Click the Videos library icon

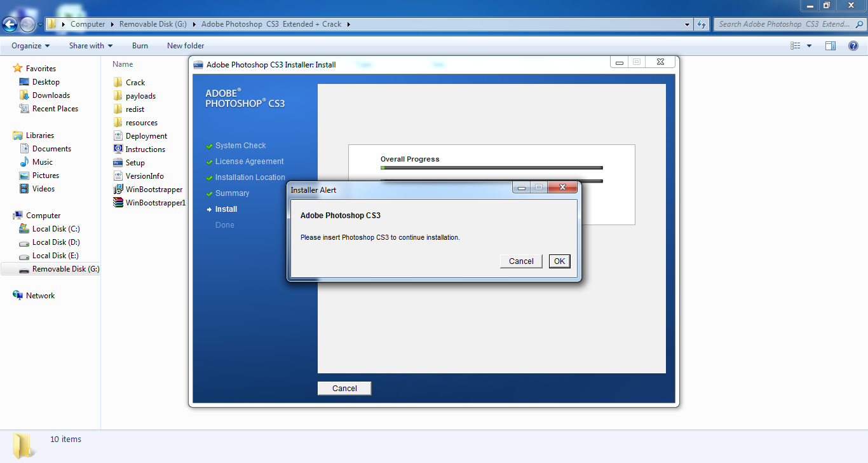[x=24, y=188]
